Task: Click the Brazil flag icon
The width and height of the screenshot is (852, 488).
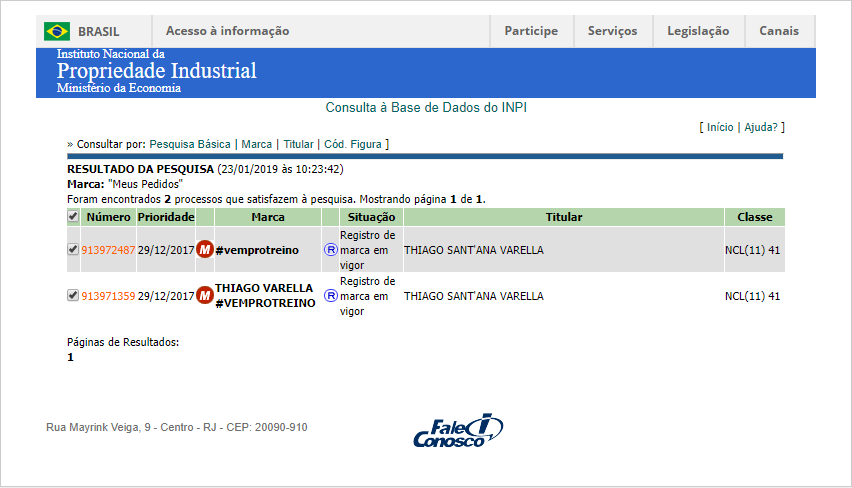Action: tap(57, 31)
